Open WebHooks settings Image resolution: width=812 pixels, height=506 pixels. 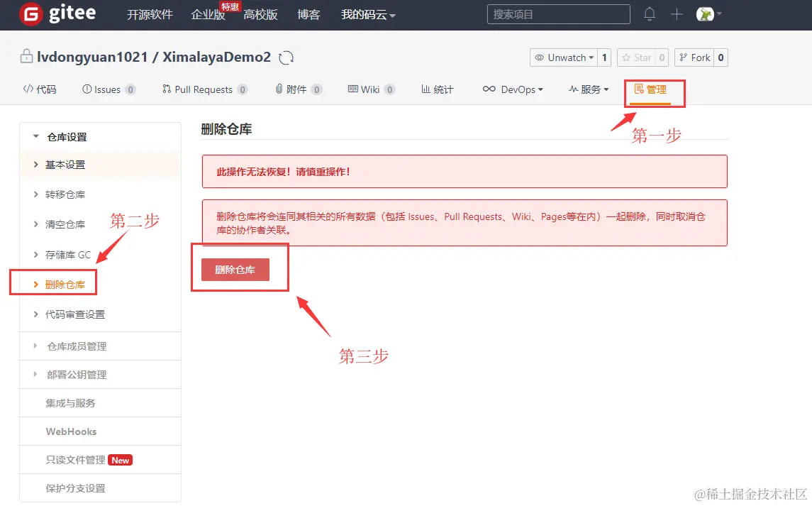[101, 431]
